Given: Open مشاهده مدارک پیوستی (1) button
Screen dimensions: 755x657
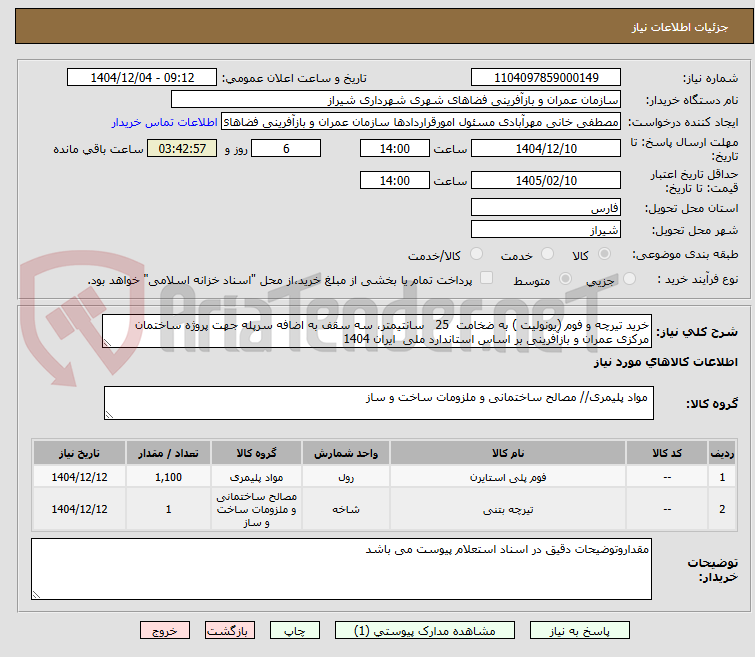Looking at the screenshot, I should click(x=425, y=631).
